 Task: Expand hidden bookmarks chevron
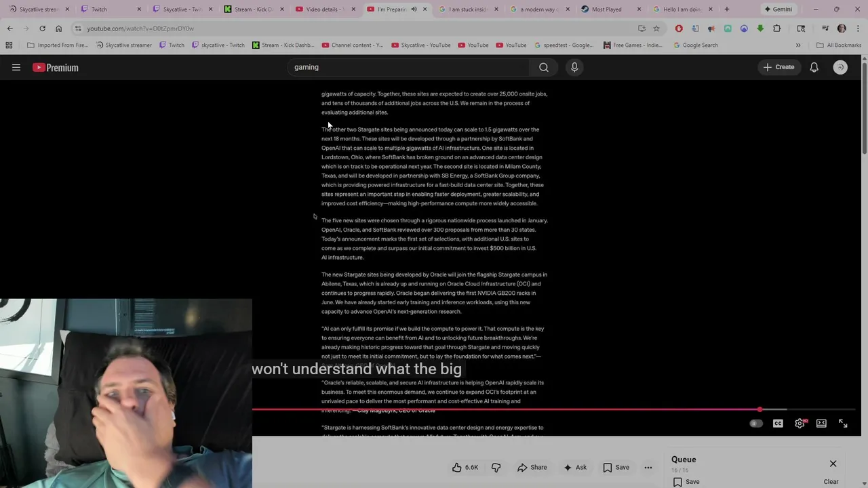[798, 45]
